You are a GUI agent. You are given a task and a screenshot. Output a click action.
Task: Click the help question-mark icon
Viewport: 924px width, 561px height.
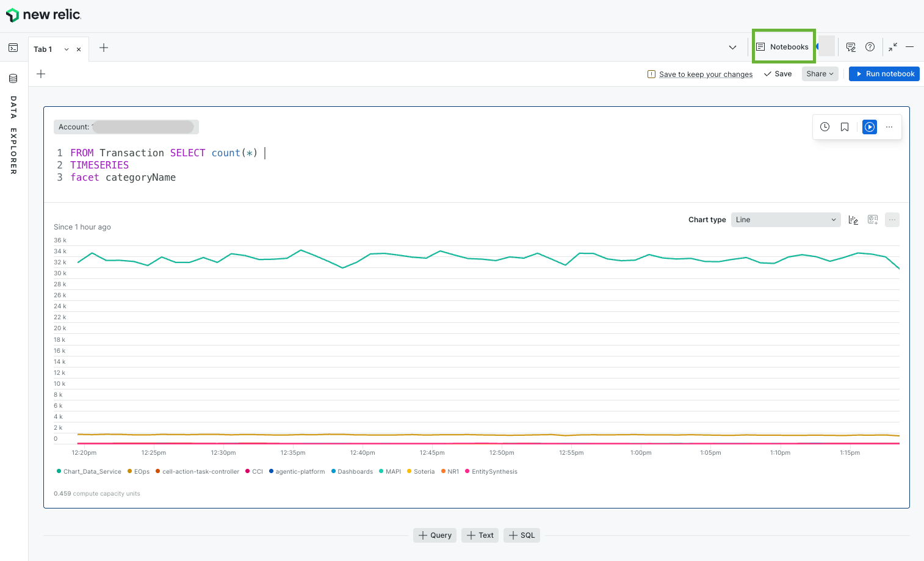[870, 46]
